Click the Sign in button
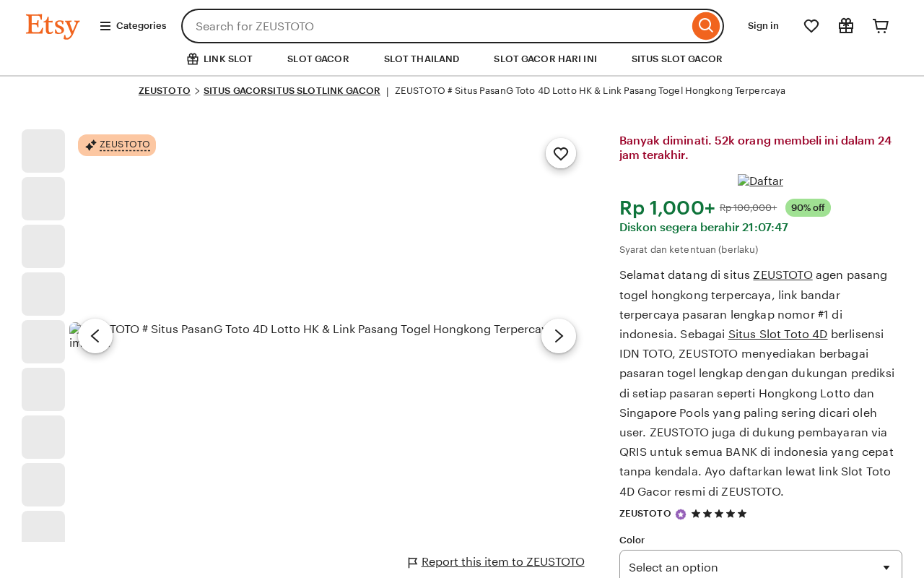924x578 pixels. (763, 26)
